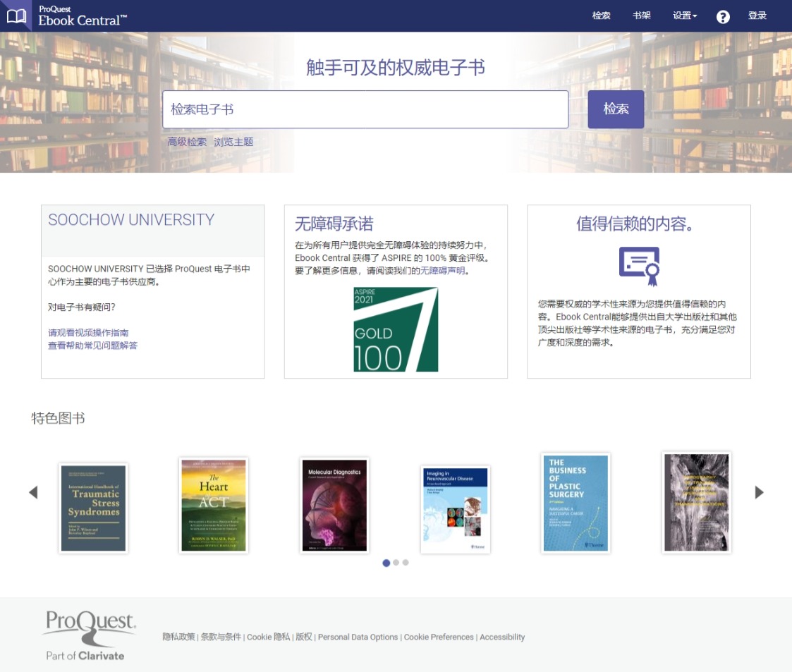Click the certificate icon in the trusted content card

pos(638,264)
